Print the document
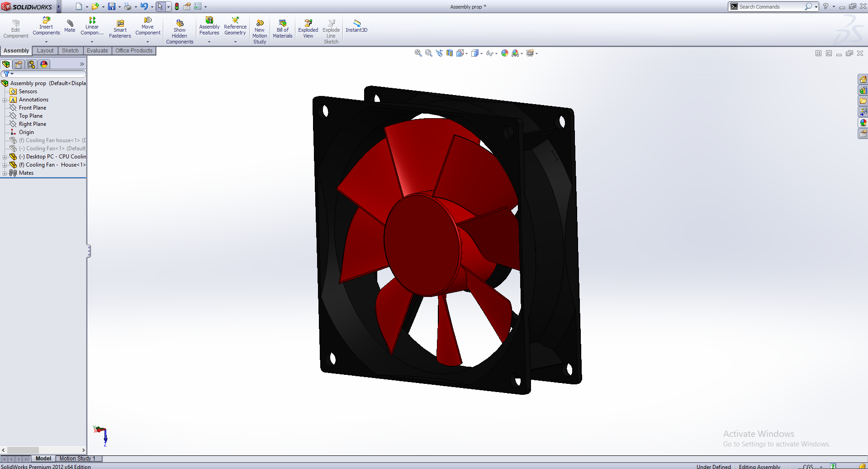The image size is (868, 469). click(128, 6)
